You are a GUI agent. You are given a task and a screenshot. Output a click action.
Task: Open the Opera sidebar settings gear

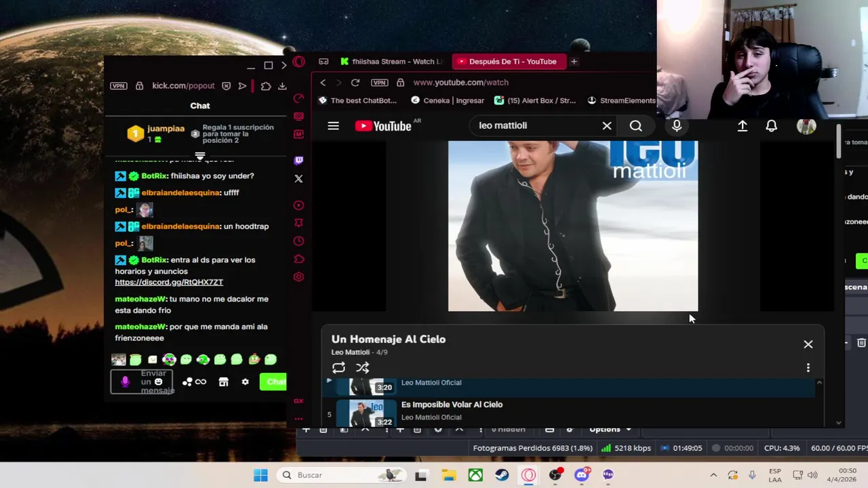coord(298,277)
